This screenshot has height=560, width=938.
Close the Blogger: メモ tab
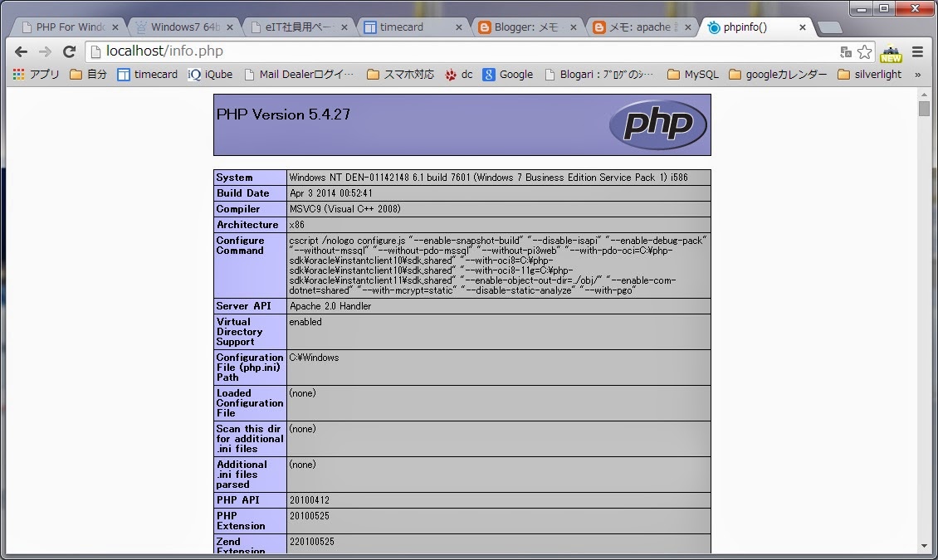tap(573, 27)
